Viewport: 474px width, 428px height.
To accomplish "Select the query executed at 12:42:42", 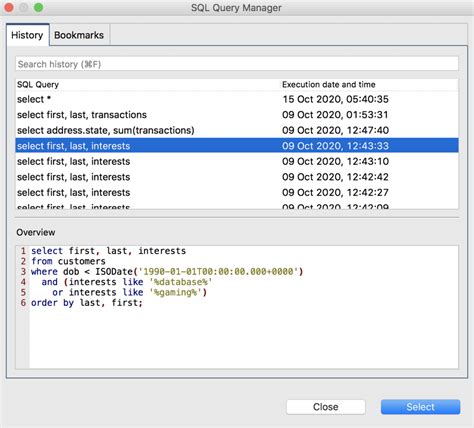I will coord(237,177).
